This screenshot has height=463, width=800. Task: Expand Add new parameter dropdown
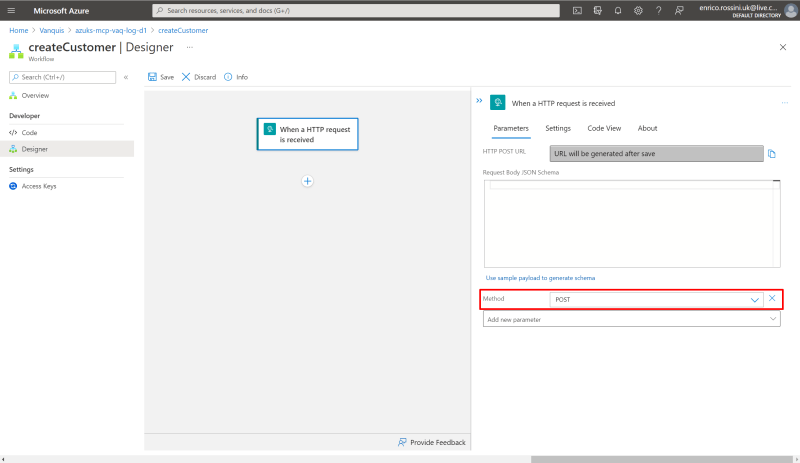click(632, 319)
